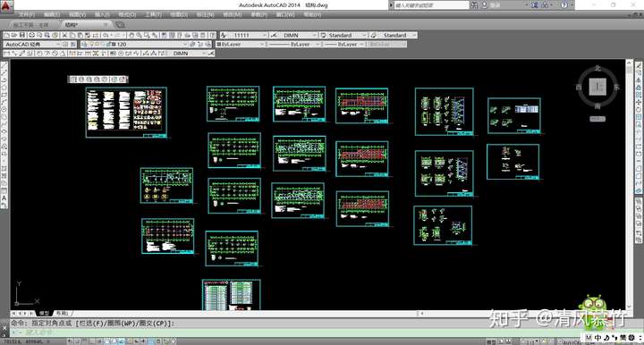The width and height of the screenshot is (644, 345).
Task: Select the multiline Text tool A icon
Action: click(4, 198)
